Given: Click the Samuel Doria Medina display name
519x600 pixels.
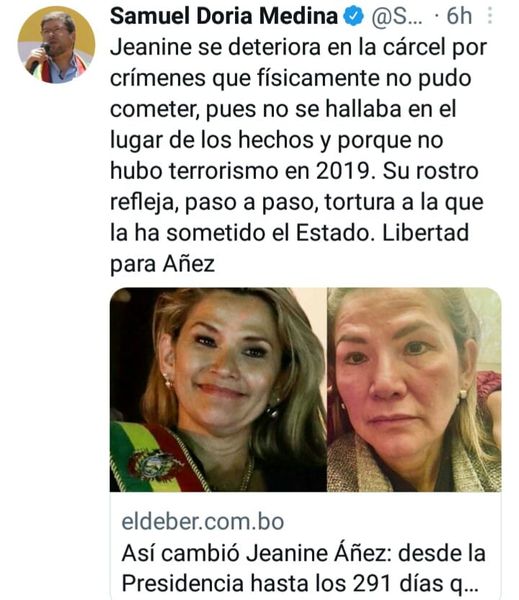Looking at the screenshot, I should click(224, 16).
